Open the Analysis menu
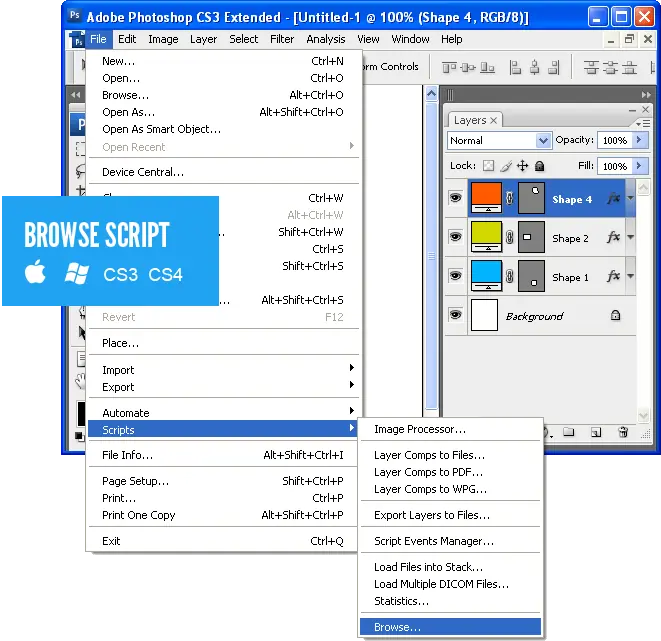Image resolution: width=661 pixels, height=641 pixels. point(325,39)
